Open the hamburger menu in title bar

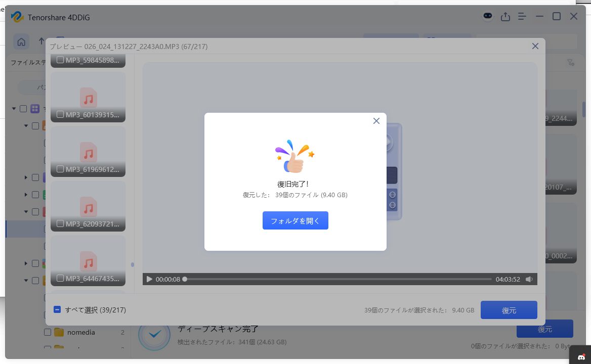click(x=523, y=17)
